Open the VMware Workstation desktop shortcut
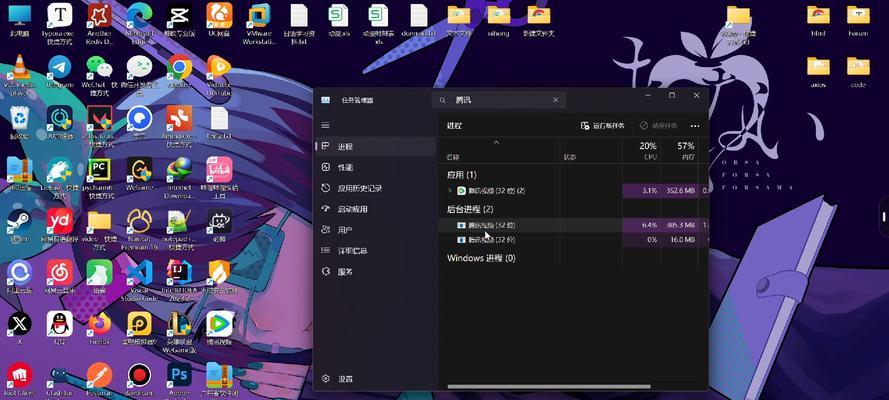Image resolution: width=889 pixels, height=400 pixels. pos(259,16)
